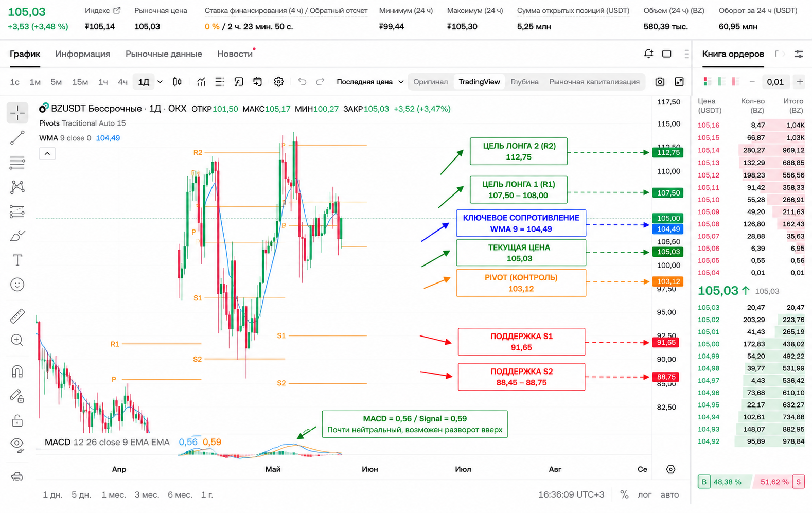
Task: Activate the zoom in tool
Action: [x=17, y=340]
